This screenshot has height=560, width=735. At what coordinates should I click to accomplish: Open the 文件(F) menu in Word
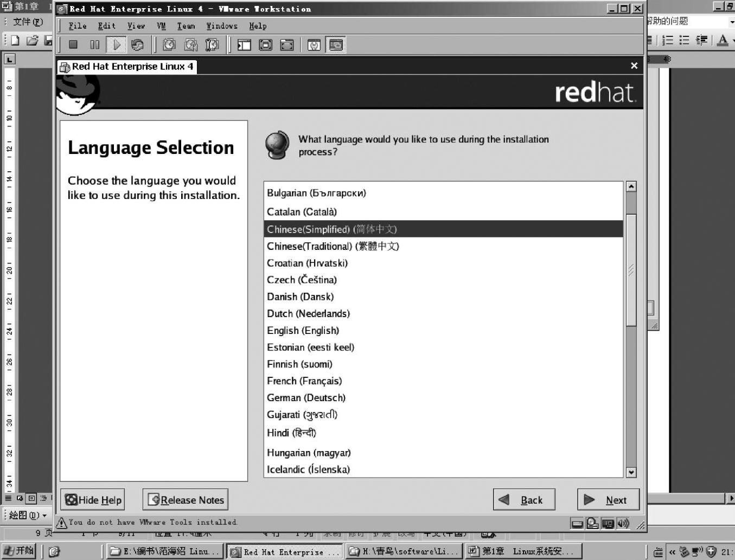tap(28, 22)
